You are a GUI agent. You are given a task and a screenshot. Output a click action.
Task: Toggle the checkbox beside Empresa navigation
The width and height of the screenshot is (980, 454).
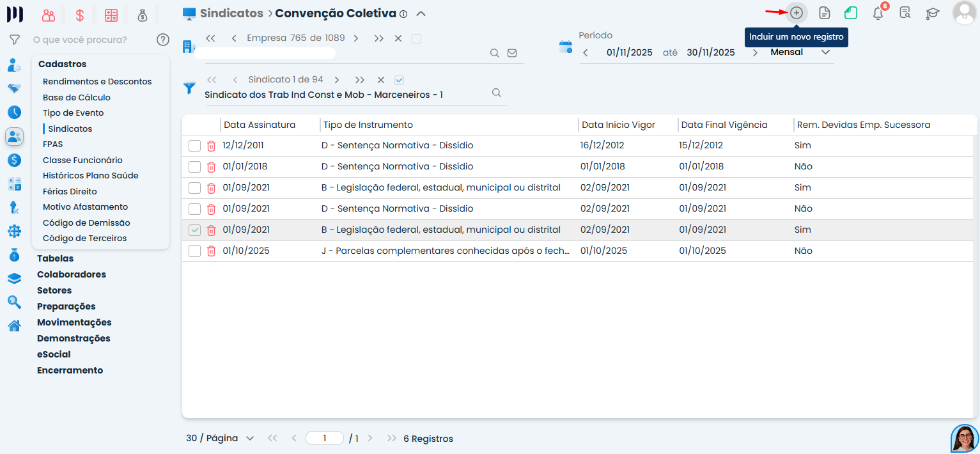416,38
